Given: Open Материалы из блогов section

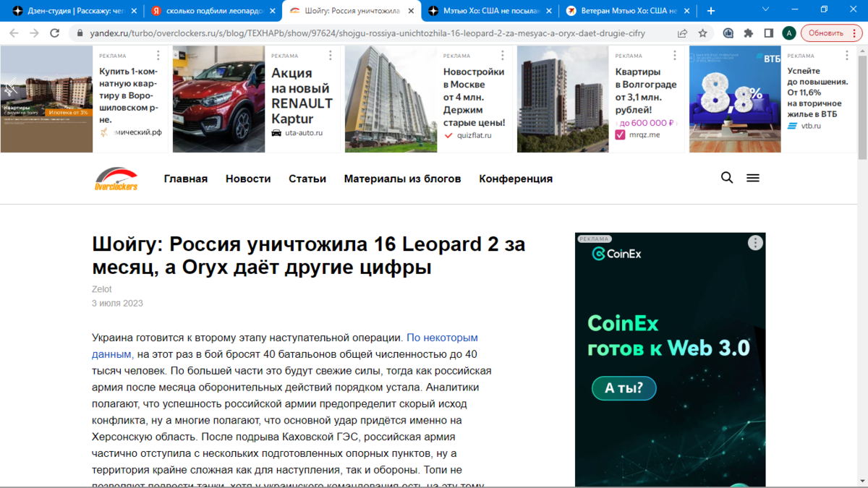Looking at the screenshot, I should 402,179.
